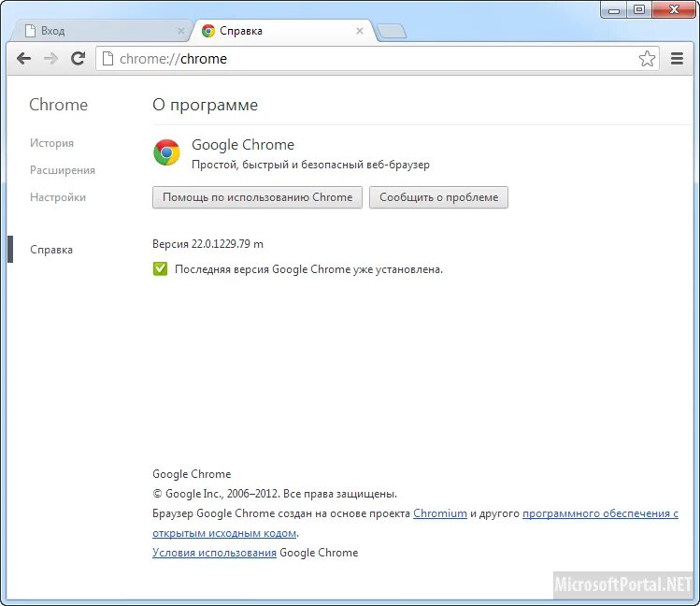The image size is (700, 606).
Task: Open the Условия использования link
Action: pyautogui.click(x=214, y=553)
